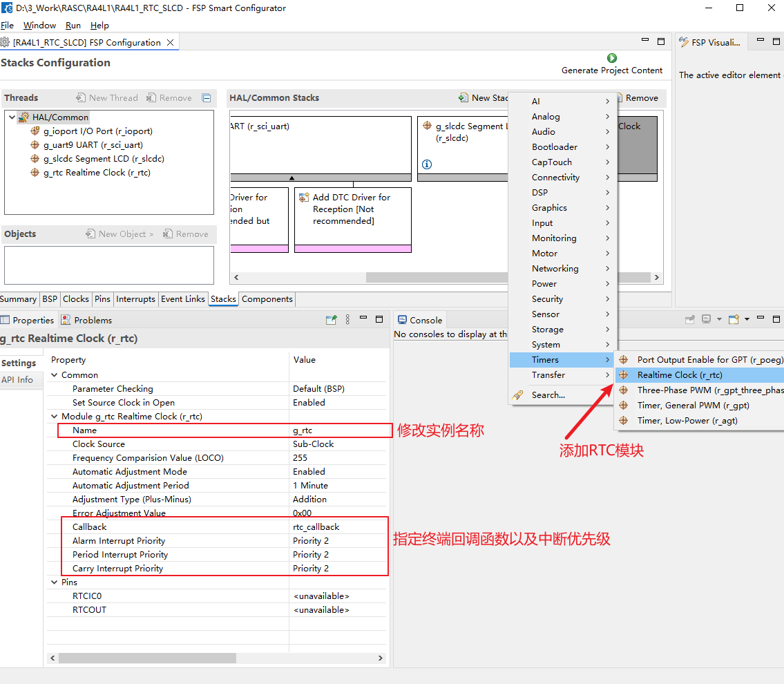This screenshot has width=784, height=684.
Task: Click the Add DTC Driver for Reception icon
Action: click(x=303, y=198)
